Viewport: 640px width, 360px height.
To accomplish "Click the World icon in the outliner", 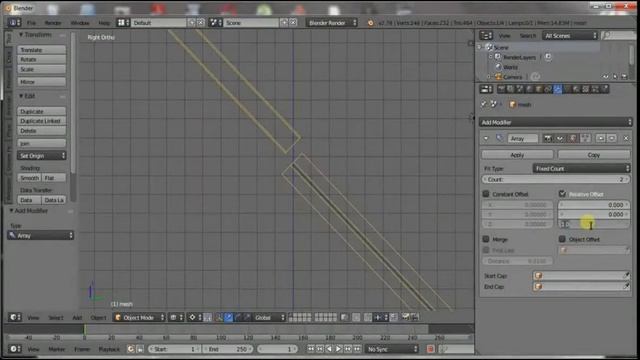I will point(498,67).
